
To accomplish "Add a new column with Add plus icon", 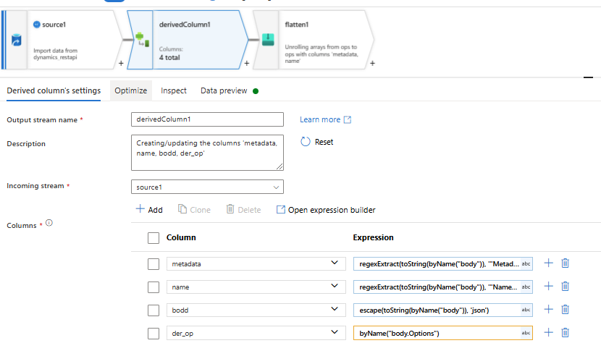I will point(140,209).
